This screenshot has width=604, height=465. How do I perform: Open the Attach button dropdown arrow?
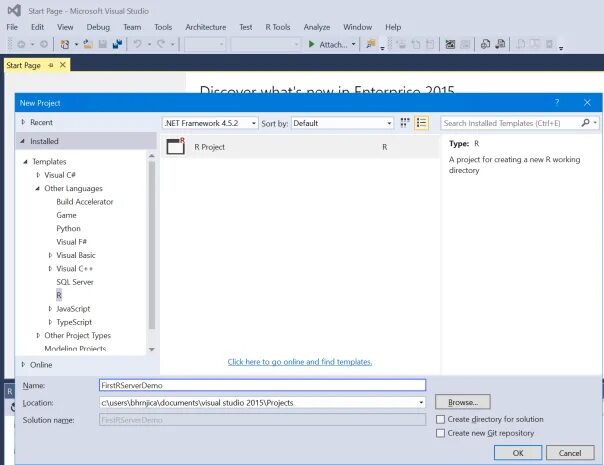tap(353, 44)
